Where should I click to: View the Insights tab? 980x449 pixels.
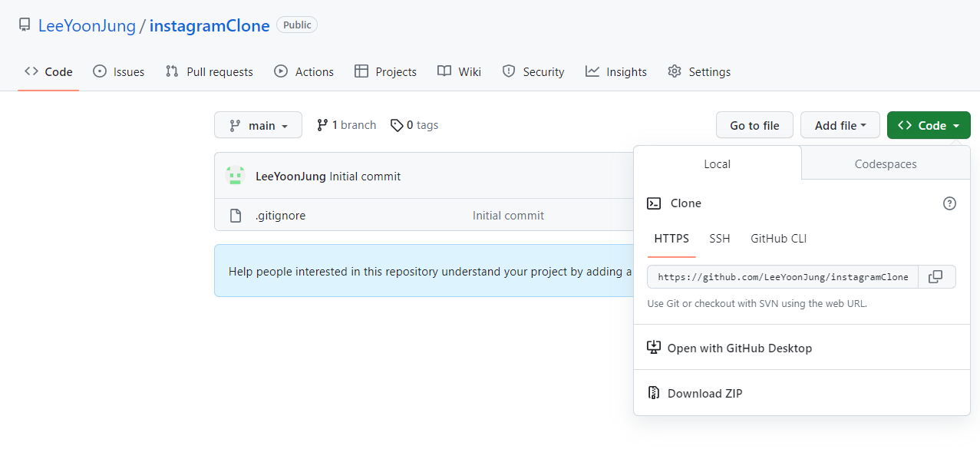click(x=616, y=71)
